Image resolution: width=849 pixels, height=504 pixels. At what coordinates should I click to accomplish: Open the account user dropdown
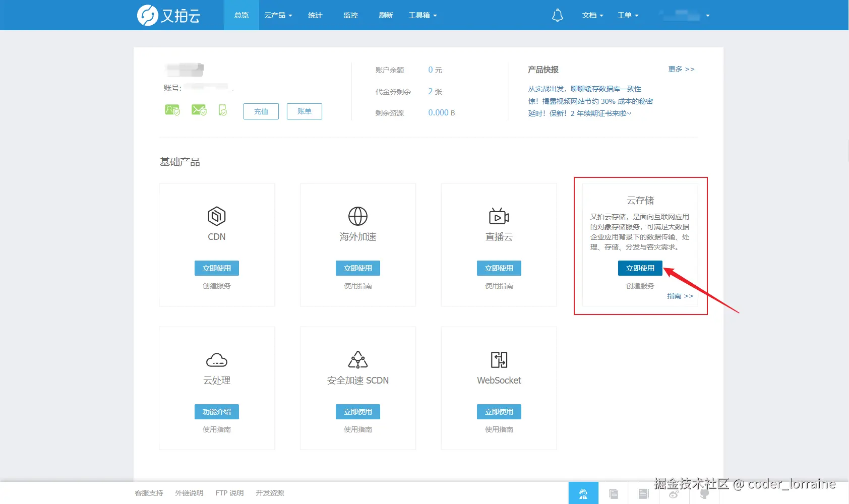(686, 15)
